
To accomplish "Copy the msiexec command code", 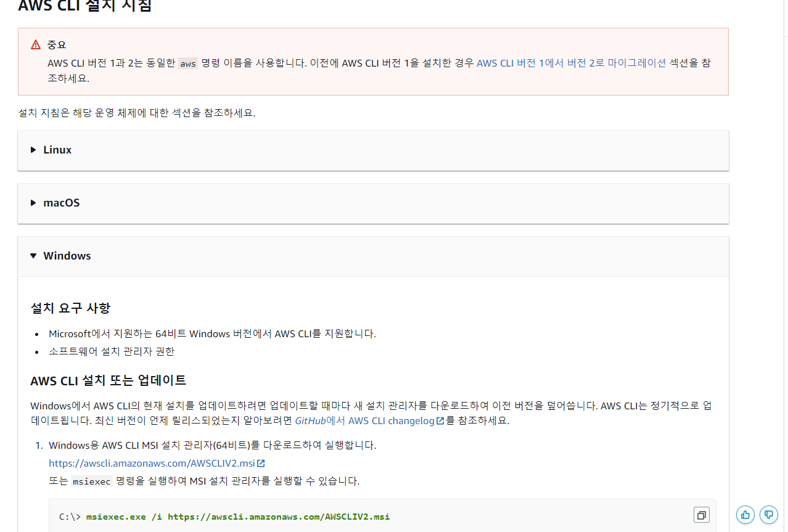I will click(702, 515).
